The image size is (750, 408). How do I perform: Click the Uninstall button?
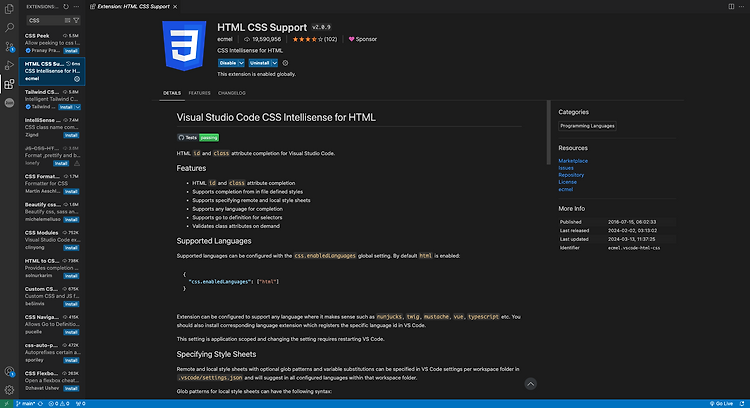pyautogui.click(x=260, y=63)
